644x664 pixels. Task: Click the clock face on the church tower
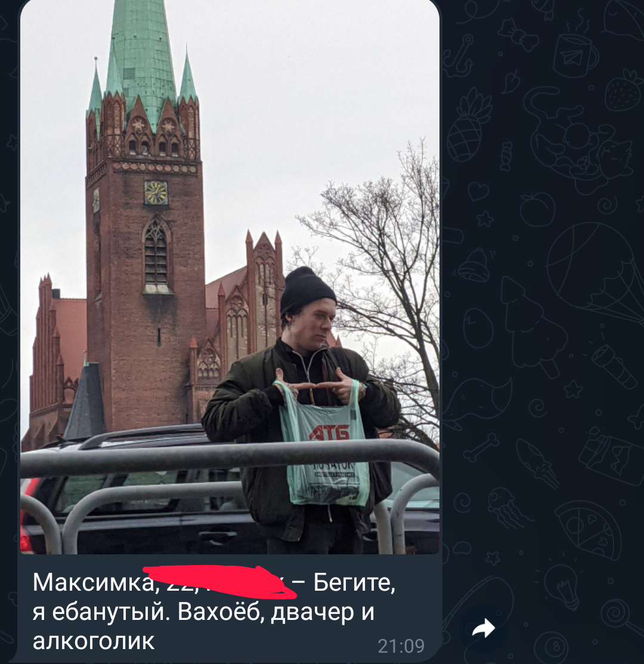(x=156, y=193)
